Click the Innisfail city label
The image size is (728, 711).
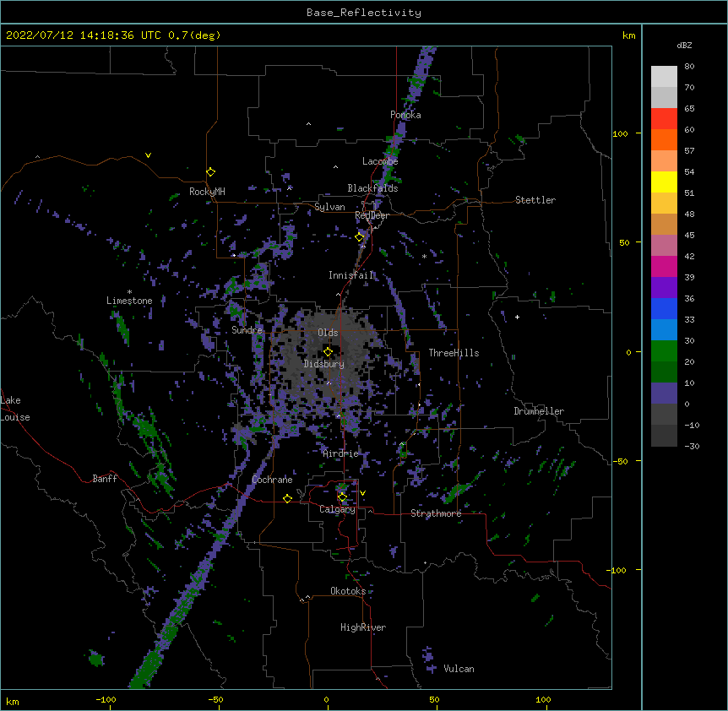(351, 275)
